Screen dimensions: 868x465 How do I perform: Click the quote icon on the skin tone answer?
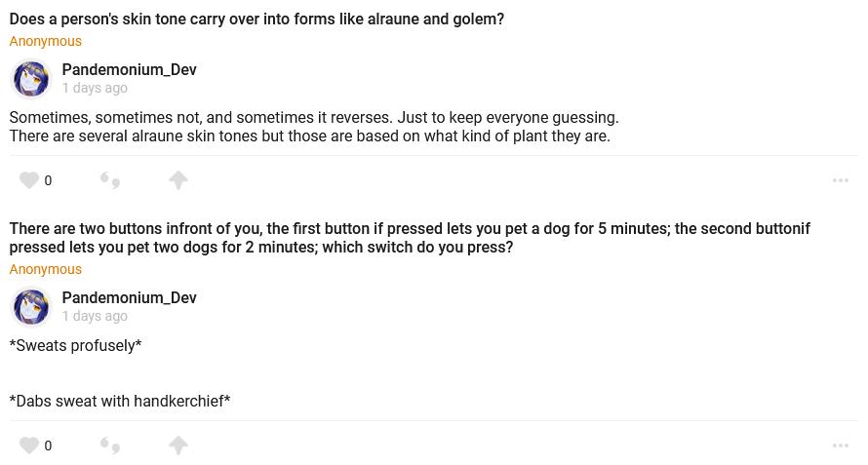[x=110, y=180]
